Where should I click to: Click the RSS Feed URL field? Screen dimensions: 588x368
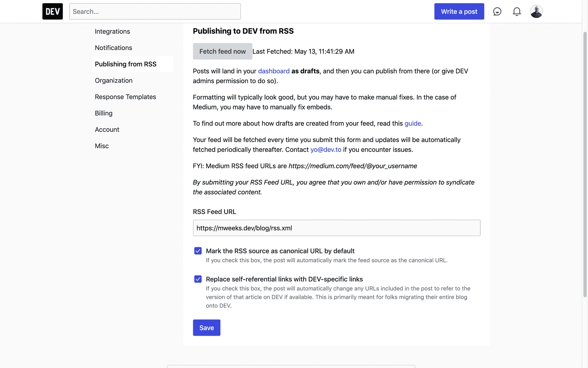pos(336,228)
